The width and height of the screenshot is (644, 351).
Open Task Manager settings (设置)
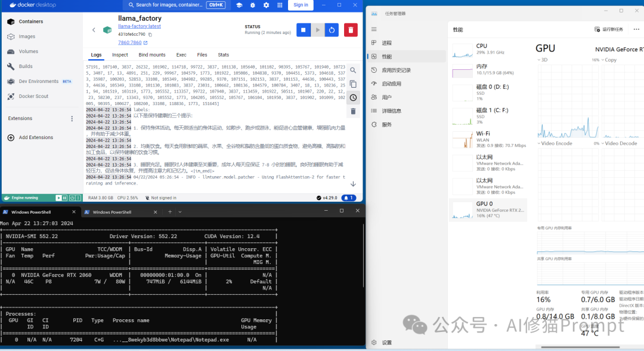tap(407, 343)
